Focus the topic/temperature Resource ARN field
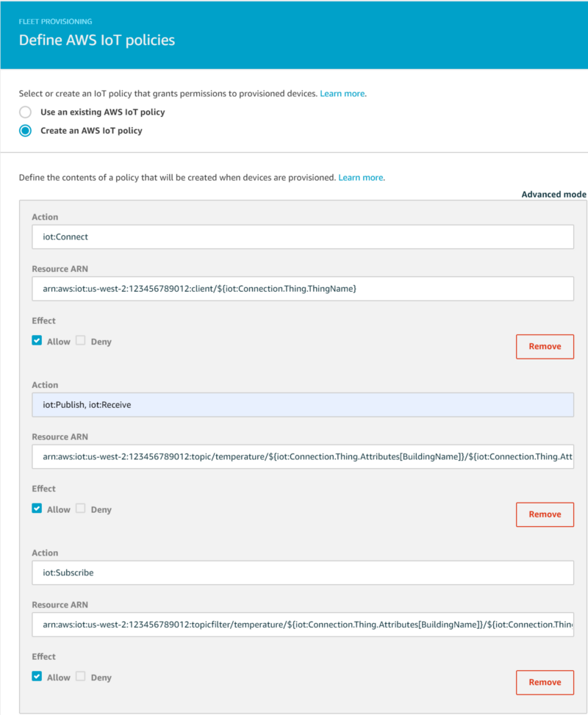Screen dimensions: 588x715 click(x=302, y=456)
